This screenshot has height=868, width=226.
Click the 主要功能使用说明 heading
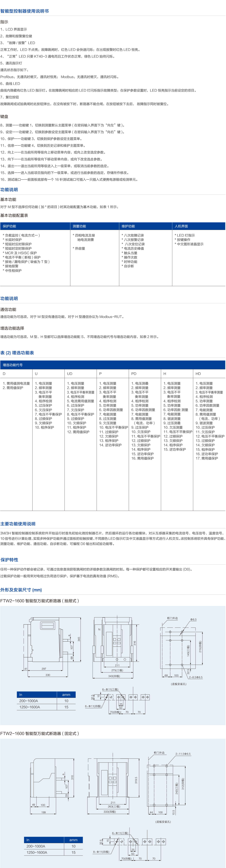point(18,524)
